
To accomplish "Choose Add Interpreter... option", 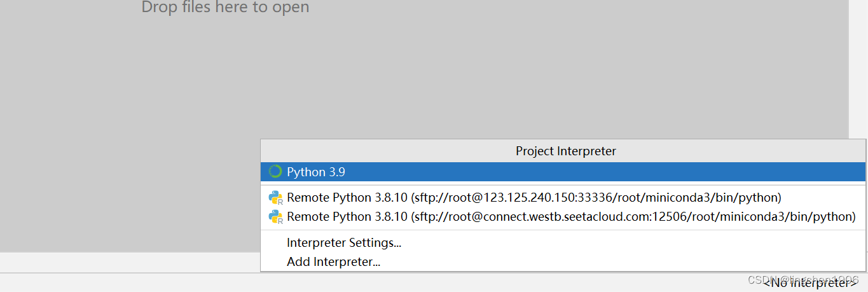I will coord(333,261).
